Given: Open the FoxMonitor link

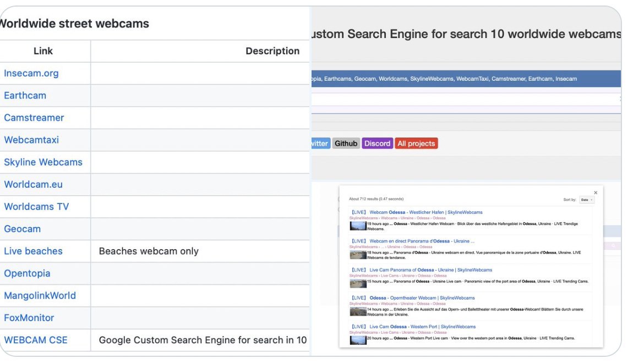Looking at the screenshot, I should 29,318.
